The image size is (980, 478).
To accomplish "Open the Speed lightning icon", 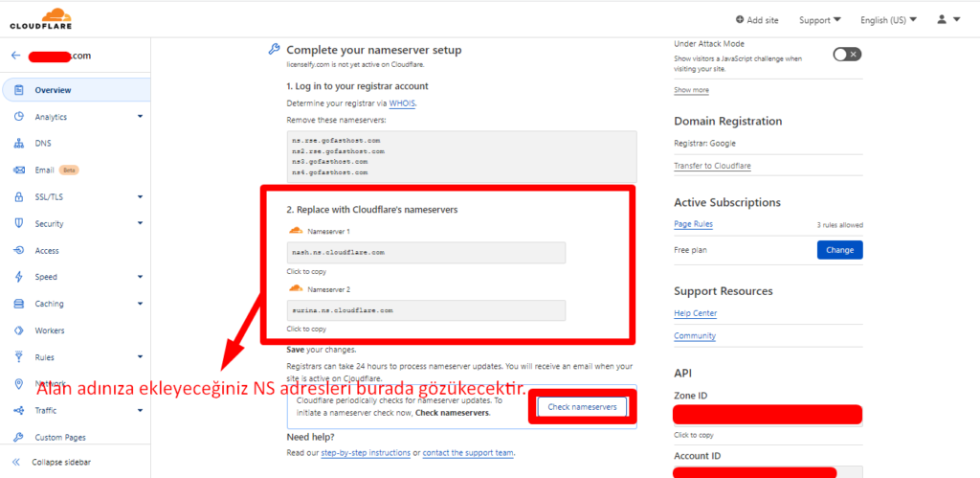I will pos(19,277).
